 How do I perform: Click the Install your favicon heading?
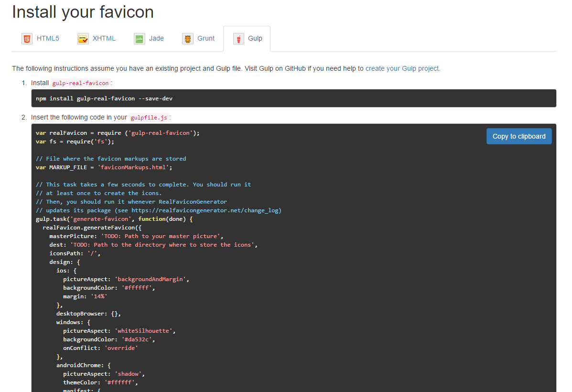(x=83, y=12)
